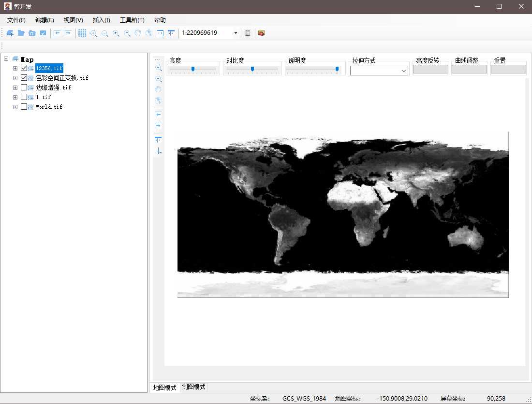Select second zoom-out magnifier in top toolbar
532x404 pixels.
pos(127,33)
